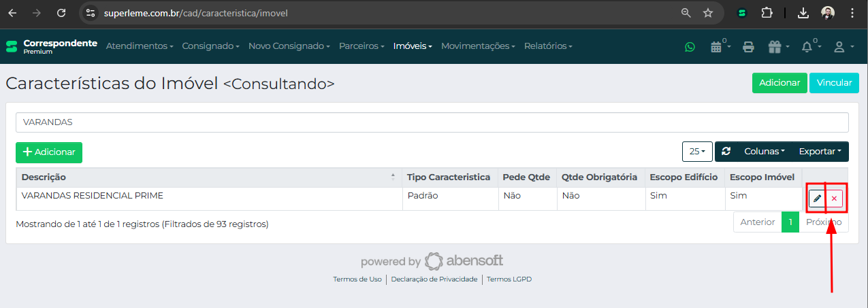868x308 pixels.
Task: Open the Relatórios menu
Action: (x=548, y=46)
